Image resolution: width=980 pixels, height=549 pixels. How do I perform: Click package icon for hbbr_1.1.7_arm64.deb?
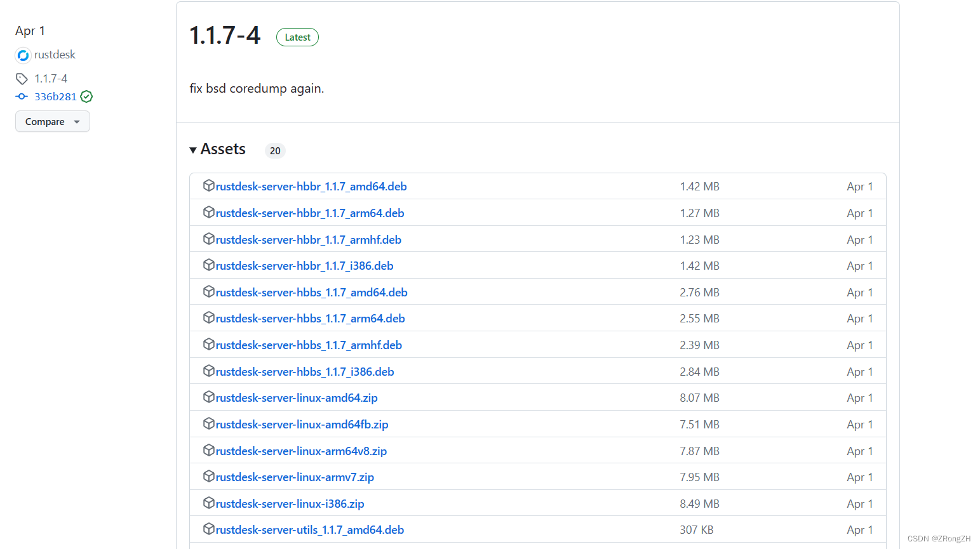208,212
